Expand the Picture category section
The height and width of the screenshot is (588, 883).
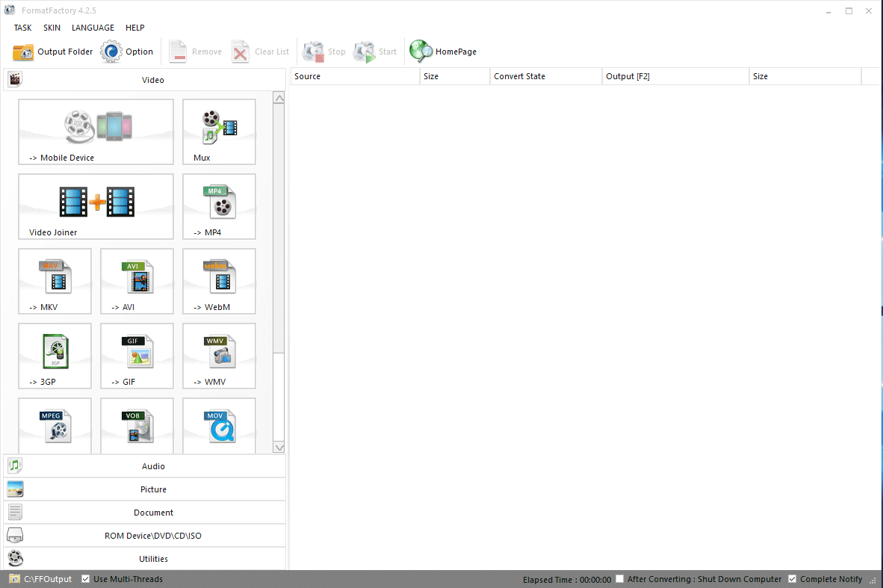coord(152,489)
